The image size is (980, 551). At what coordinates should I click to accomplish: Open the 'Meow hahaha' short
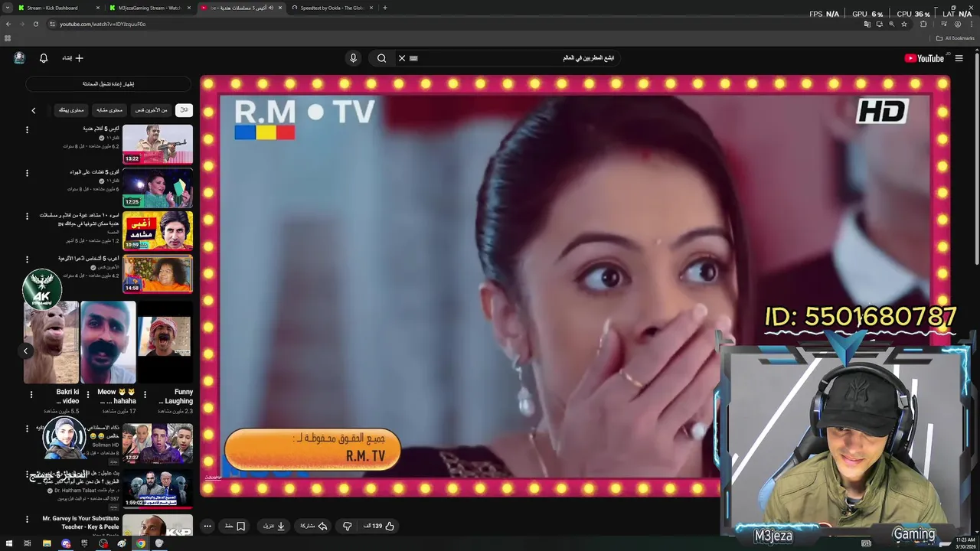(108, 342)
